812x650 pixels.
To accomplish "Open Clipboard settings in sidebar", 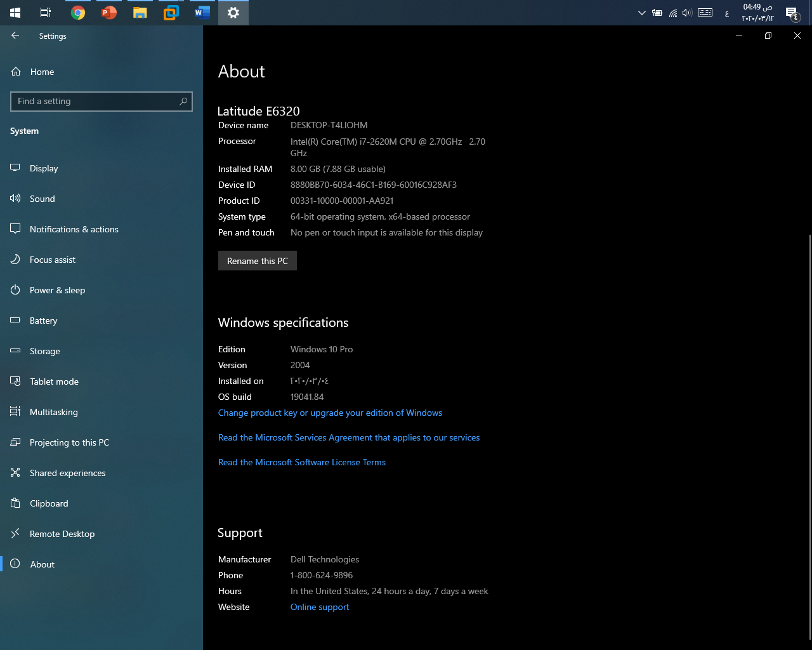I will click(101, 503).
